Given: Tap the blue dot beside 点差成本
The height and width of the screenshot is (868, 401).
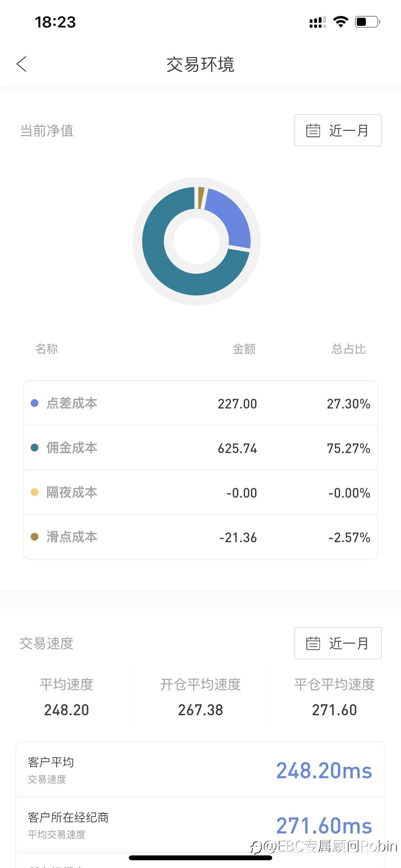Looking at the screenshot, I should coord(34,403).
